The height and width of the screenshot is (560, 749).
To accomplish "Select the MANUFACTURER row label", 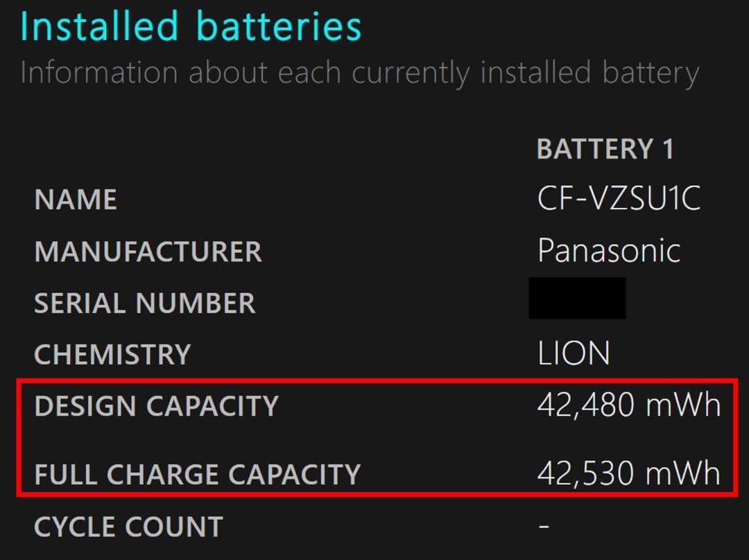I will tap(148, 252).
